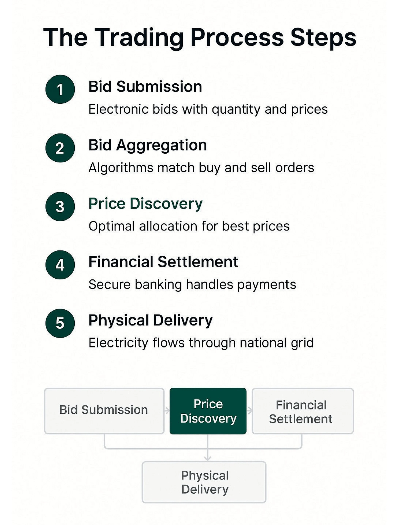This screenshot has width=420, height=525.
Task: Click arrow between Price Discovery and Financial Settlement
Action: pos(249,411)
